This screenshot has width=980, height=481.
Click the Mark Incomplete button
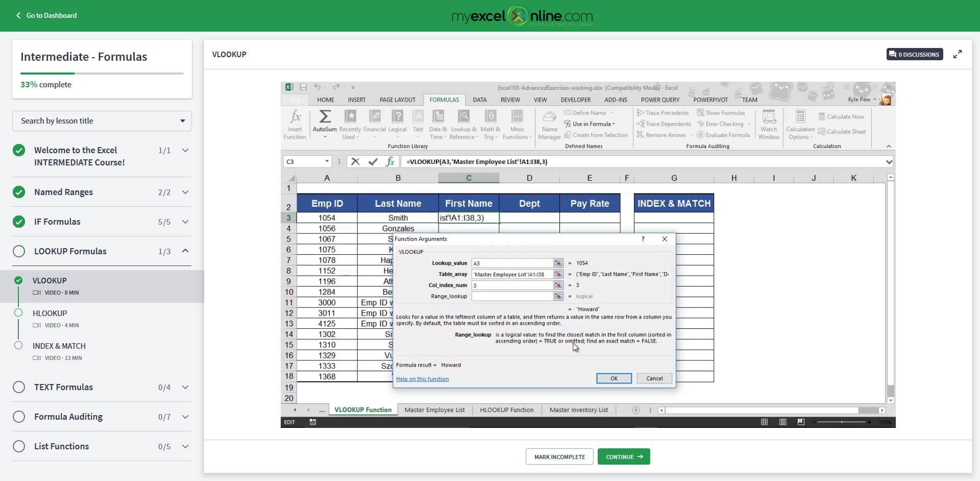pyautogui.click(x=559, y=456)
